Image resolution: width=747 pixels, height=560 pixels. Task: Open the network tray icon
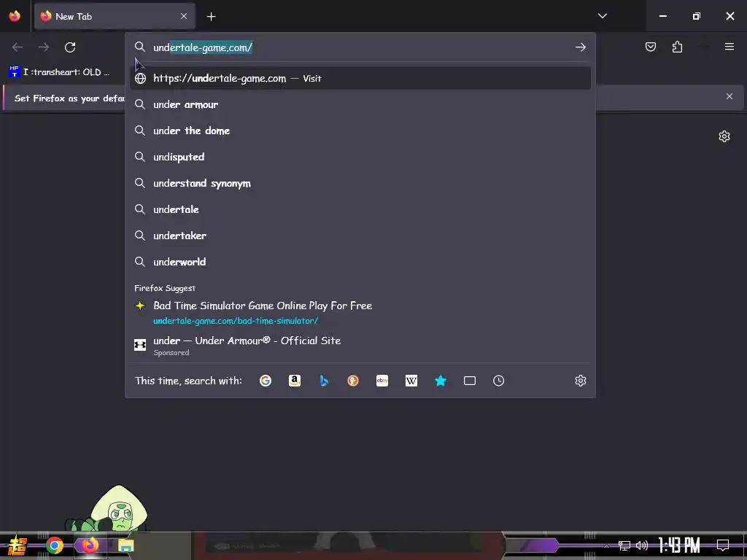click(624, 545)
